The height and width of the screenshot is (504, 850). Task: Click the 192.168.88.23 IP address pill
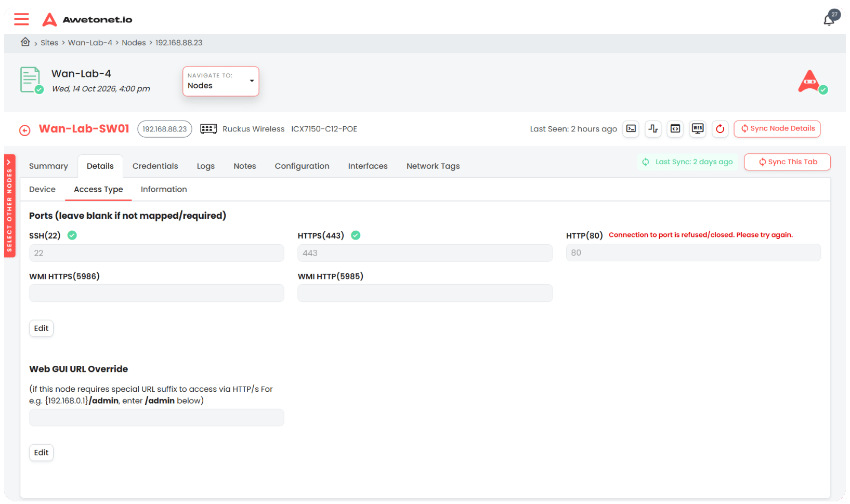[165, 129]
